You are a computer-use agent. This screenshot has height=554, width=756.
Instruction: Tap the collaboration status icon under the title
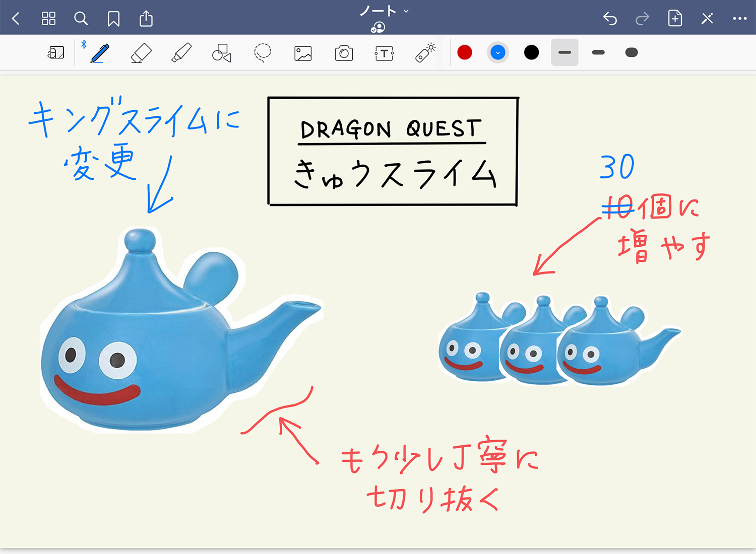(x=378, y=27)
